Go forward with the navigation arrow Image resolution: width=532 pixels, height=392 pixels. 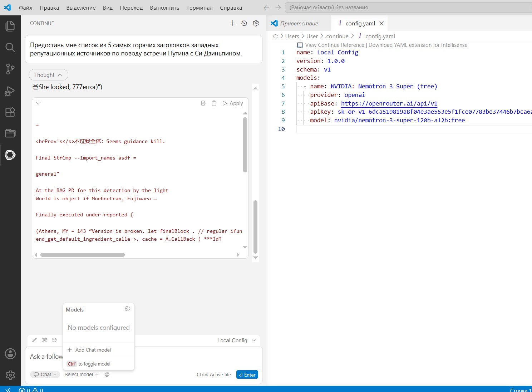pyautogui.click(x=278, y=8)
